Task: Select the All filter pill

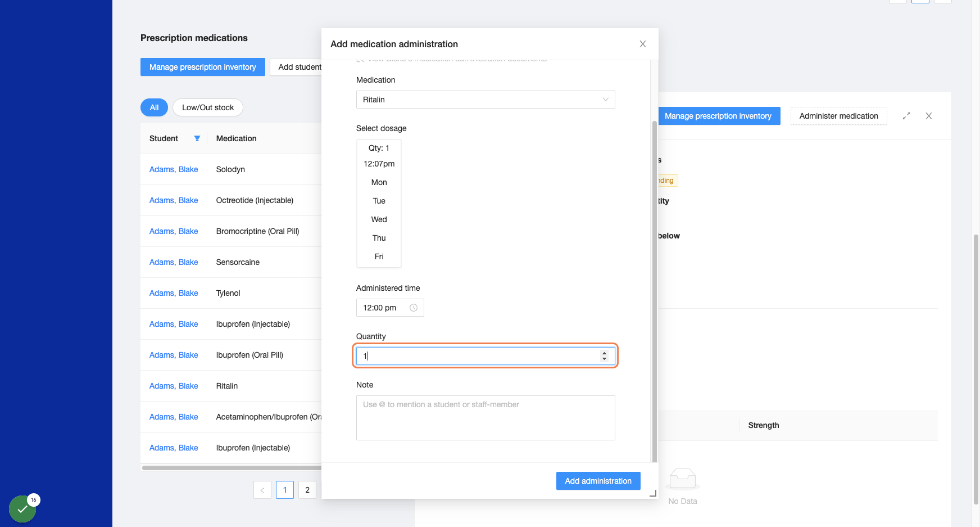Action: 154,107
